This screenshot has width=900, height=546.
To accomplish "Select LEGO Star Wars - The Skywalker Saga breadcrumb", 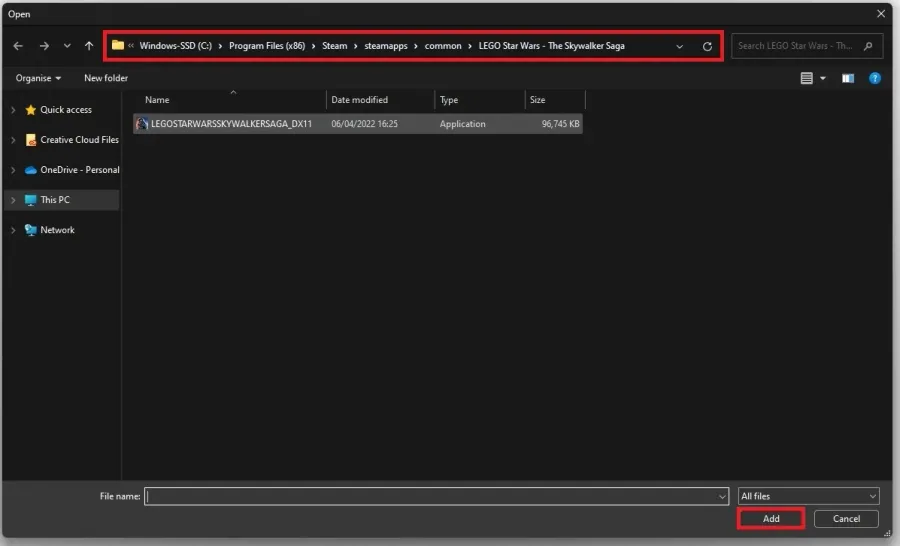I will [552, 46].
